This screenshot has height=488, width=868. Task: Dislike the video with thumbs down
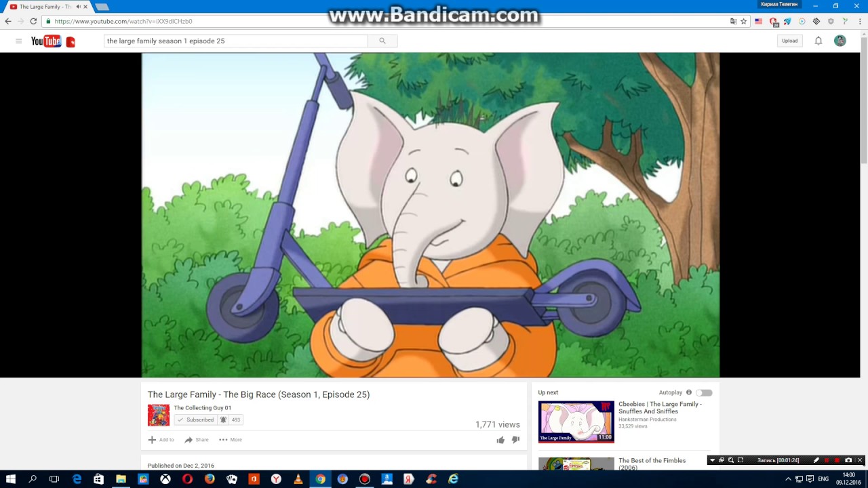coord(515,440)
